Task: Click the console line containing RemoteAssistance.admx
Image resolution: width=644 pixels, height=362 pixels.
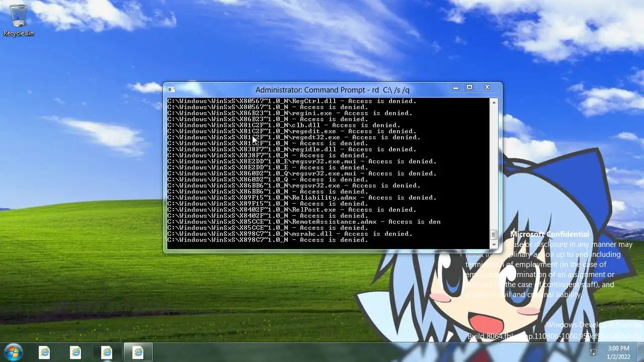Action: point(304,222)
